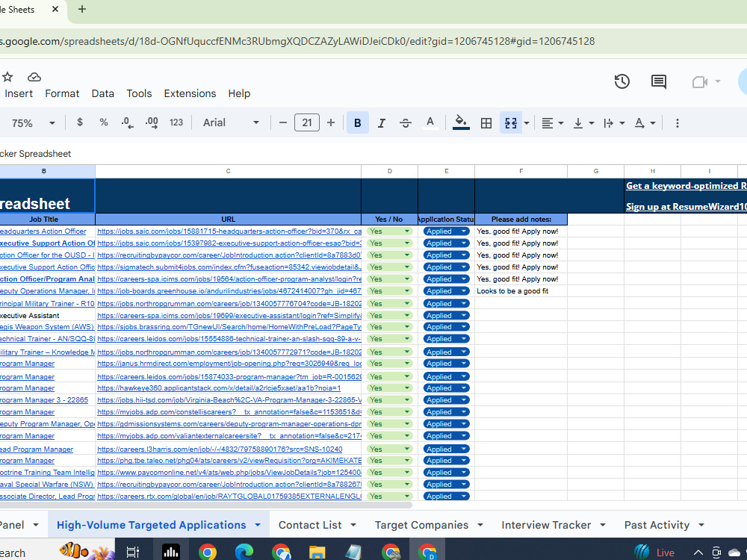The height and width of the screenshot is (560, 747).
Task: Open the Tools menu
Action: pyautogui.click(x=139, y=93)
